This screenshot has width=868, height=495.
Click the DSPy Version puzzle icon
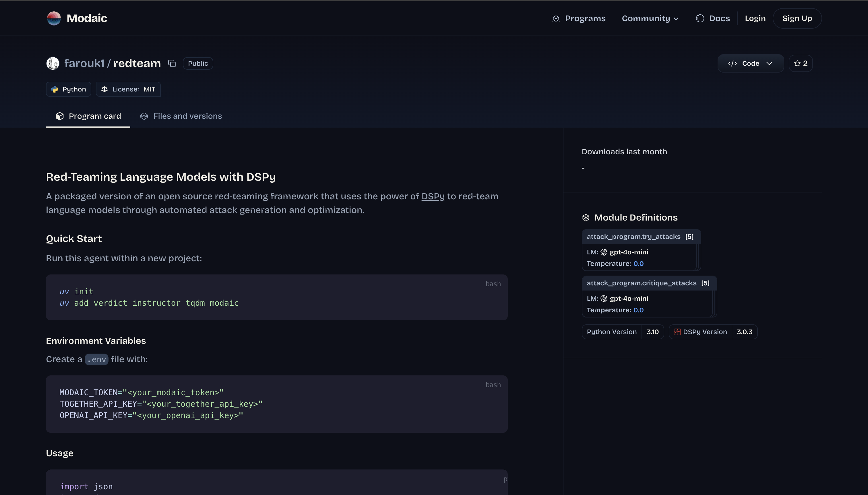click(677, 332)
